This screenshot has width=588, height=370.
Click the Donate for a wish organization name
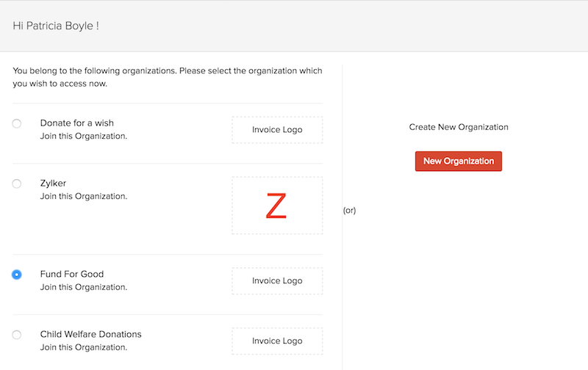coord(77,123)
